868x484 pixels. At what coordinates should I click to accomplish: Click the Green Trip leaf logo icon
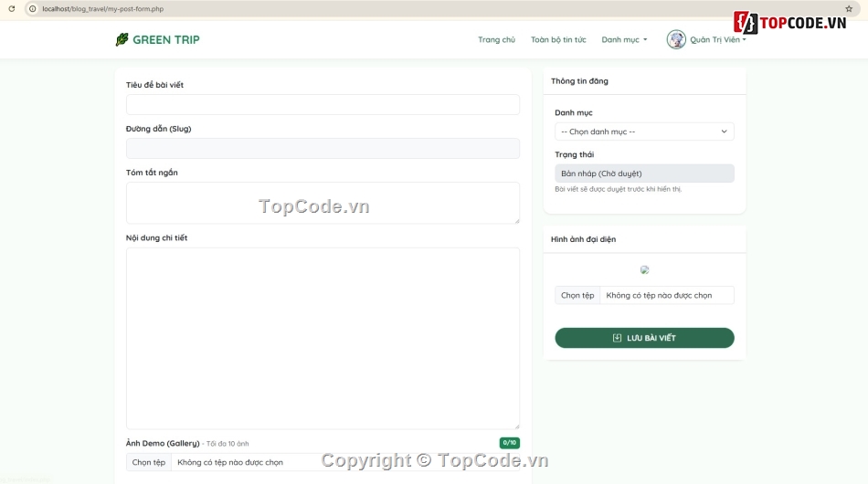122,39
